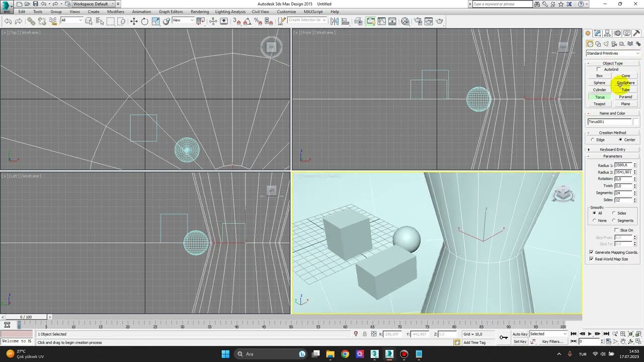Open the selection filter All dropdown
The height and width of the screenshot is (362, 644).
(71, 21)
